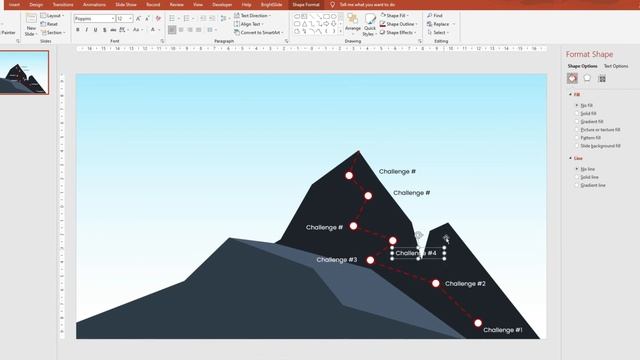640x360 pixels.
Task: Increase font size
Action: [x=138, y=19]
